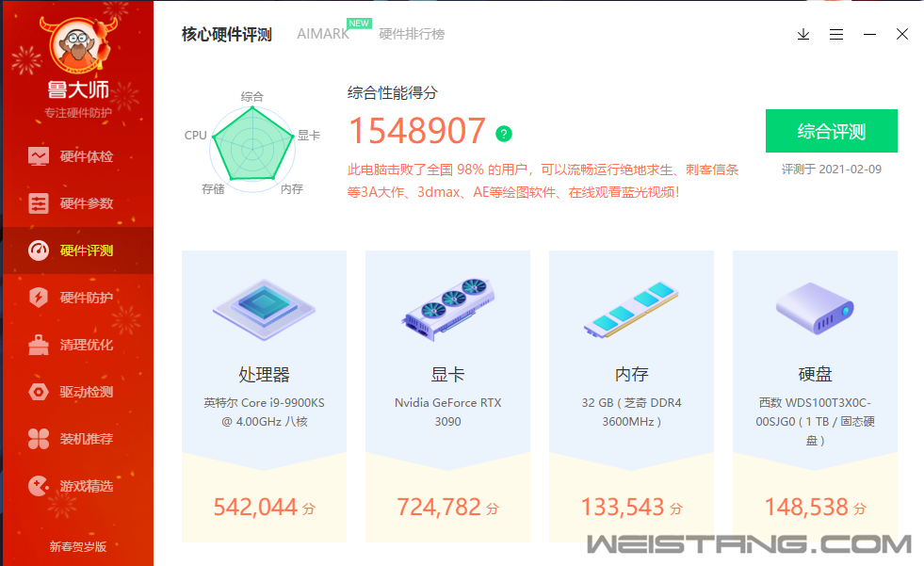Image resolution: width=924 pixels, height=566 pixels.
Task: Click the 硬盘 card title
Action: pos(815,375)
